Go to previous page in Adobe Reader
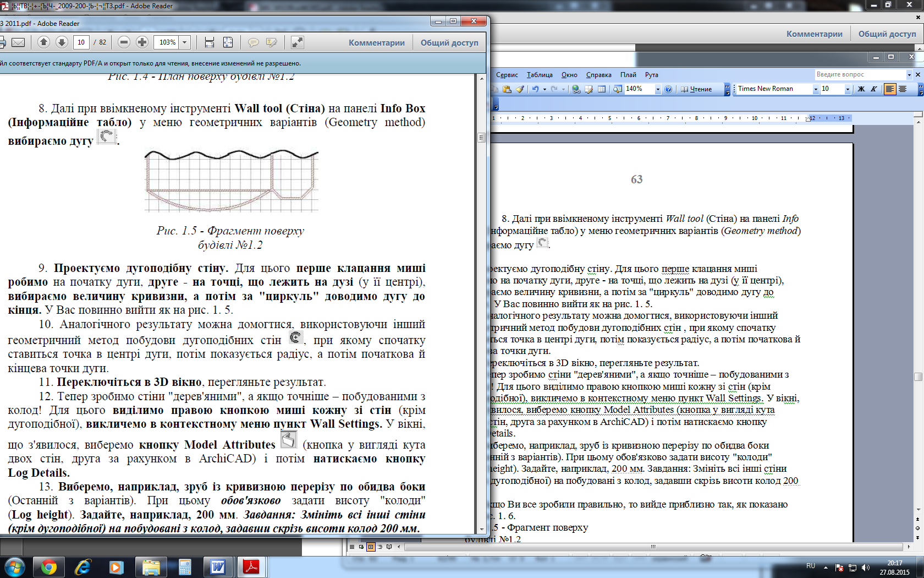 click(44, 42)
